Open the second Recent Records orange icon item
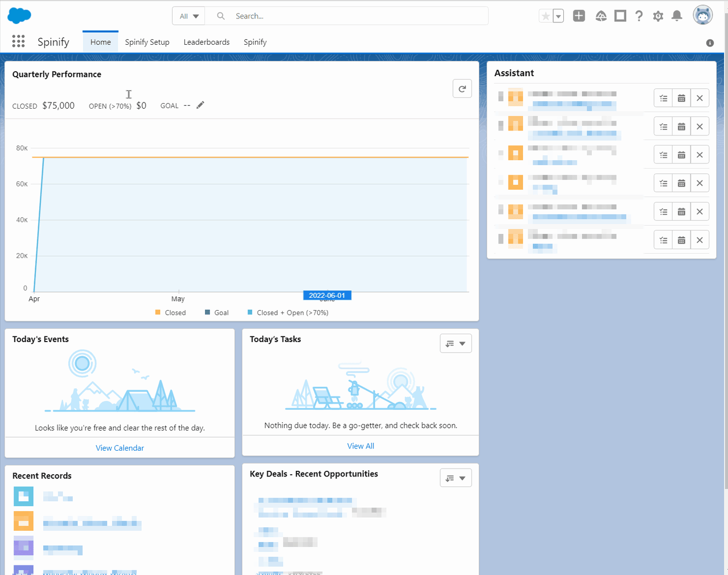 24,521
